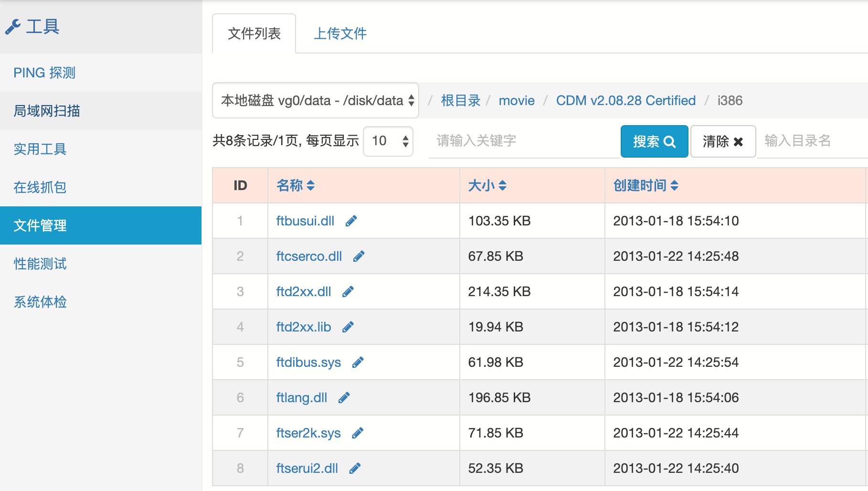Sort files by creation time header

[646, 185]
